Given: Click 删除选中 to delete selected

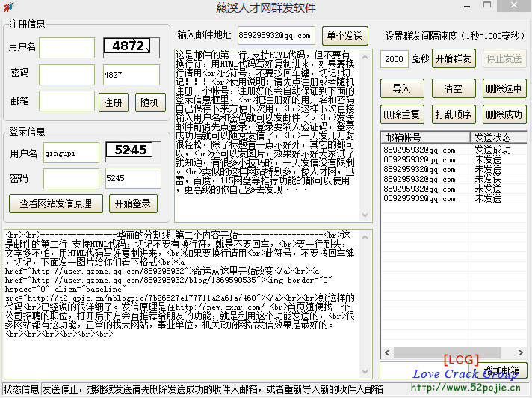Looking at the screenshot, I should 504,88.
